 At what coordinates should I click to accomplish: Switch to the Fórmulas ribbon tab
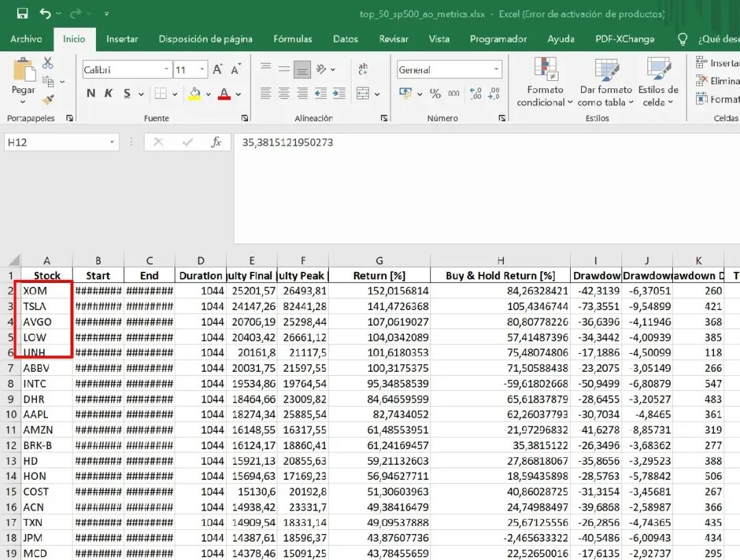pyautogui.click(x=293, y=39)
